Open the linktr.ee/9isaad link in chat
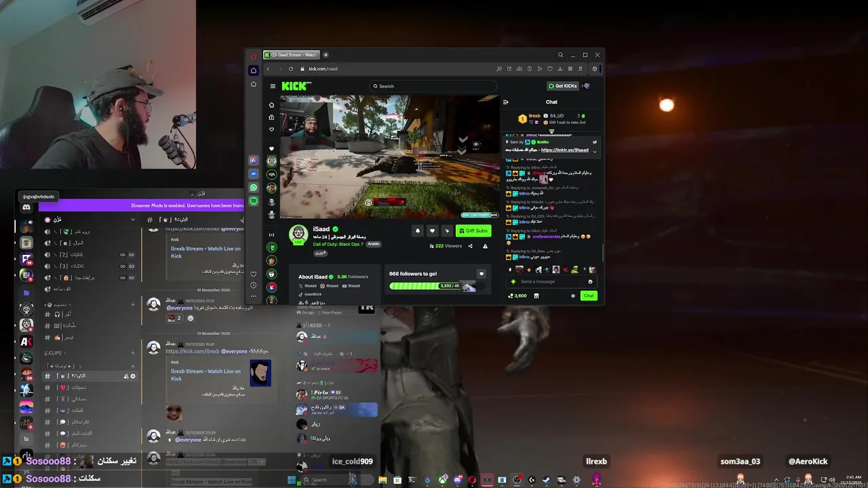The width and height of the screenshot is (868, 488). tap(564, 150)
